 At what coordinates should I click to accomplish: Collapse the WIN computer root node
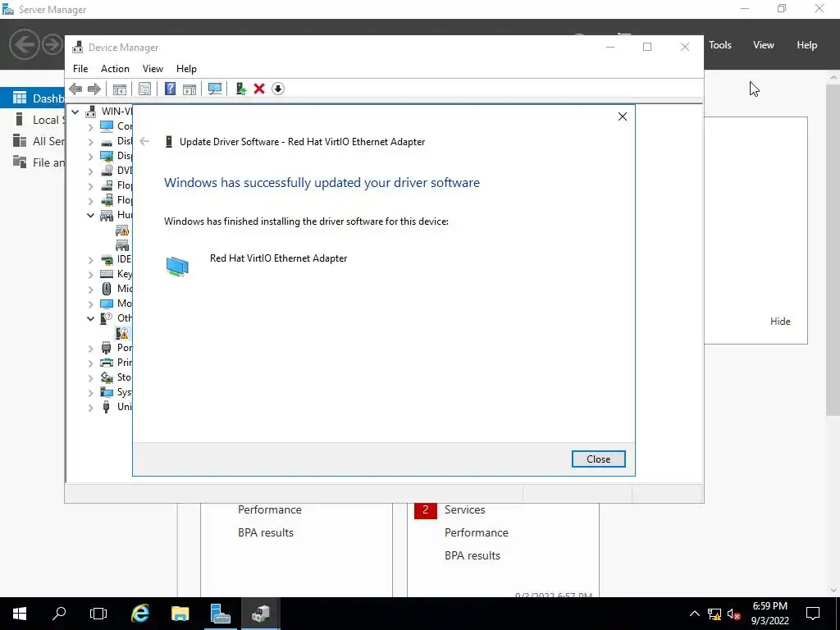point(75,112)
